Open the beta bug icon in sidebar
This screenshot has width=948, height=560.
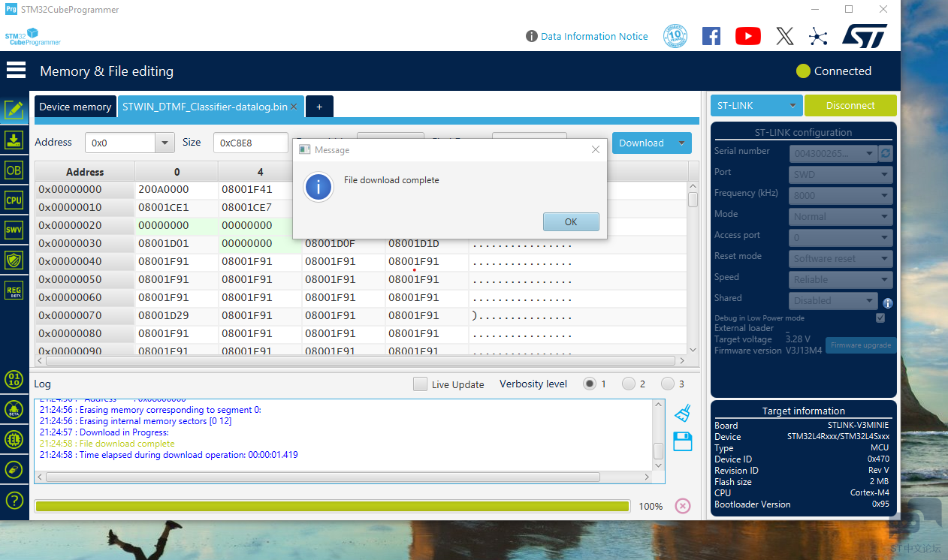tap(14, 409)
